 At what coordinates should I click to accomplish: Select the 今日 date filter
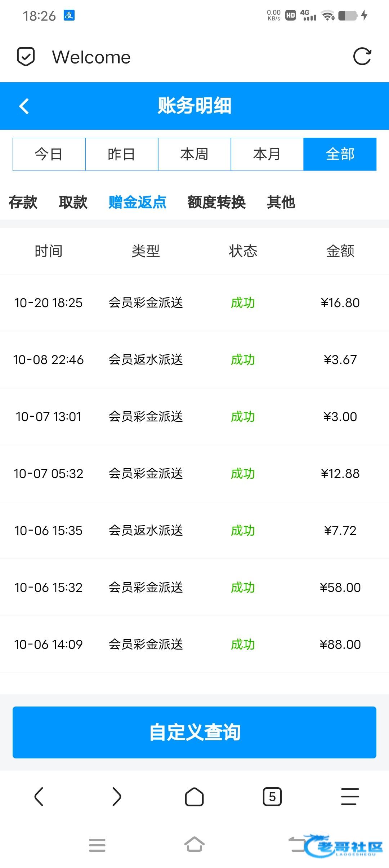(x=49, y=154)
